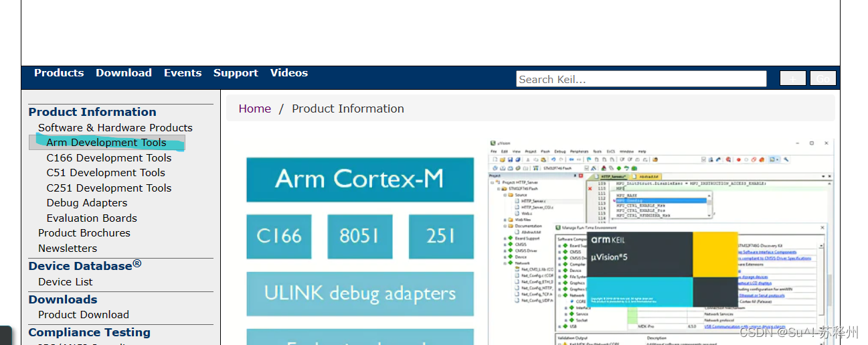Click Product Information breadcrumb text
The width and height of the screenshot is (868, 345).
tap(348, 109)
